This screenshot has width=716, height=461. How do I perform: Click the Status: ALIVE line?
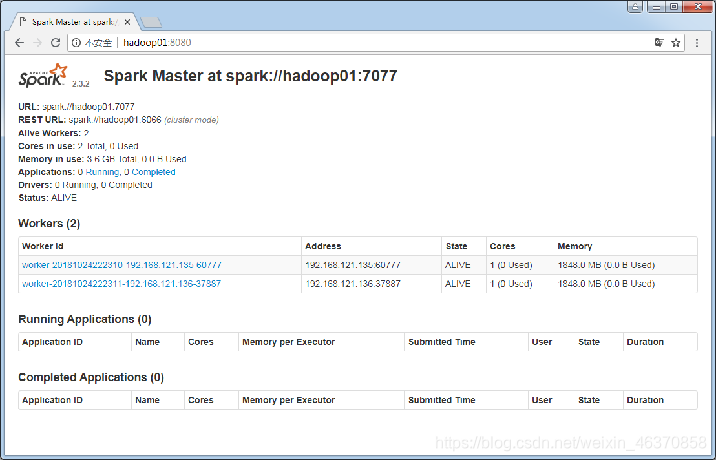(x=47, y=198)
